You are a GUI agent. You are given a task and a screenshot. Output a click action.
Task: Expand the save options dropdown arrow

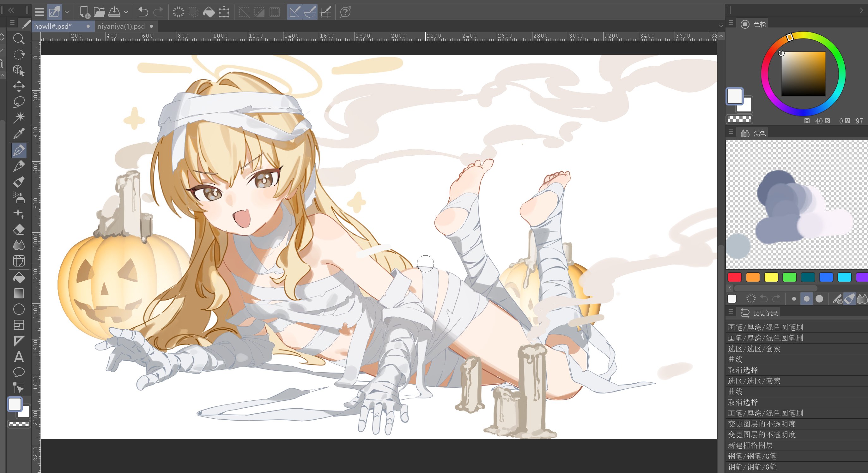(126, 12)
